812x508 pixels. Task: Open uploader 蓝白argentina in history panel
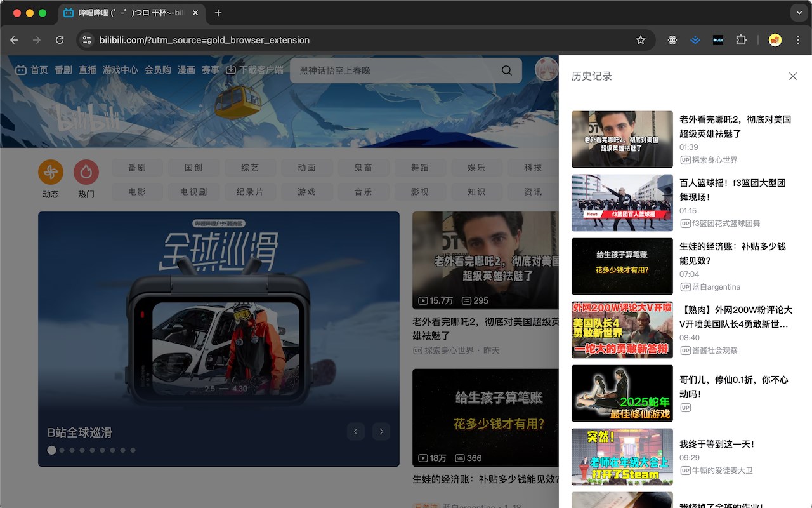(710, 287)
